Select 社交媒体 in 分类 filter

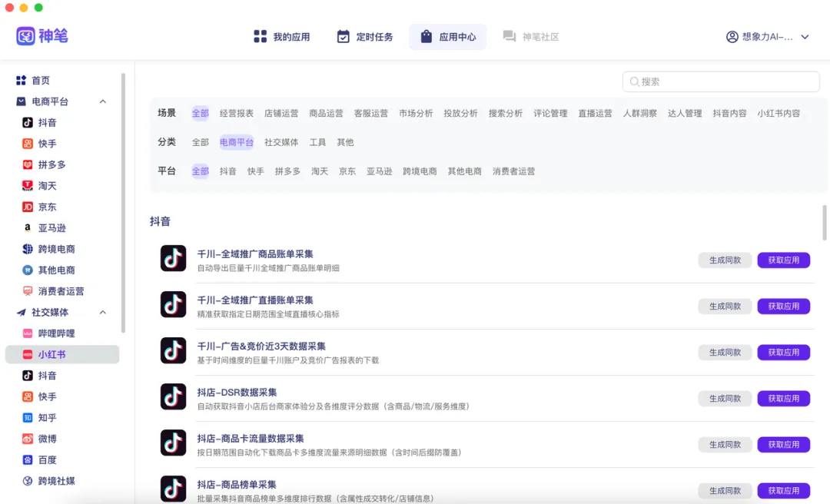coord(281,142)
